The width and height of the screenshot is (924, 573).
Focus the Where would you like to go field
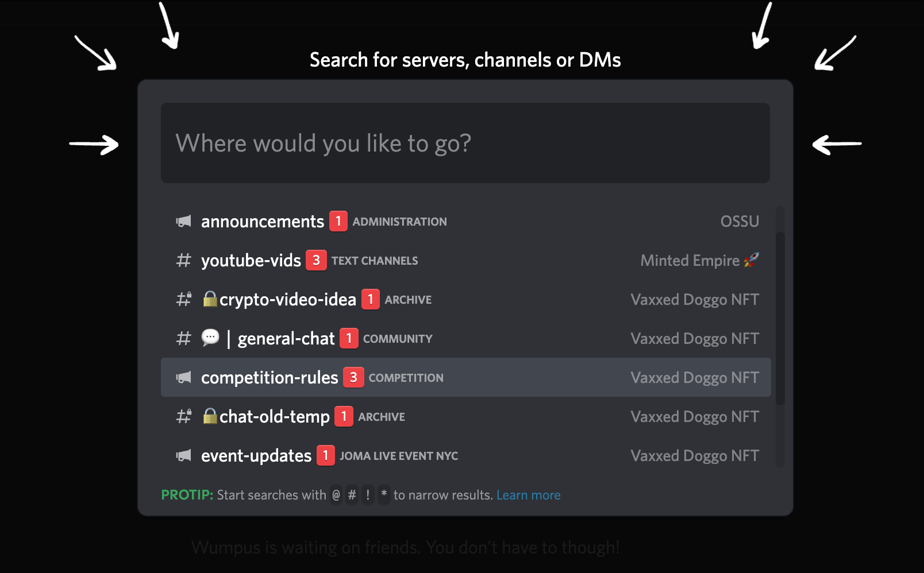point(465,143)
